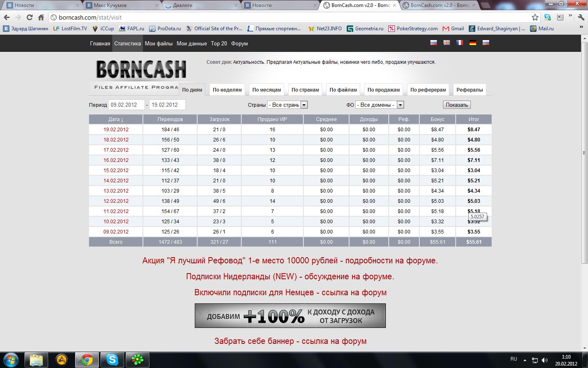Open Skype from the taskbar
The width and height of the screenshot is (588, 368).
coord(112,360)
